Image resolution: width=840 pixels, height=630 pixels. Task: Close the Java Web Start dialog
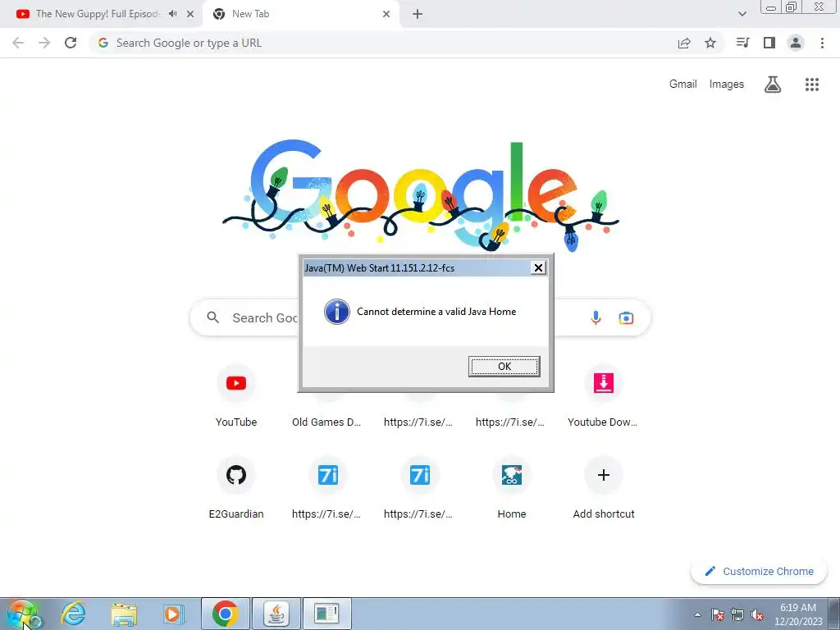(538, 267)
